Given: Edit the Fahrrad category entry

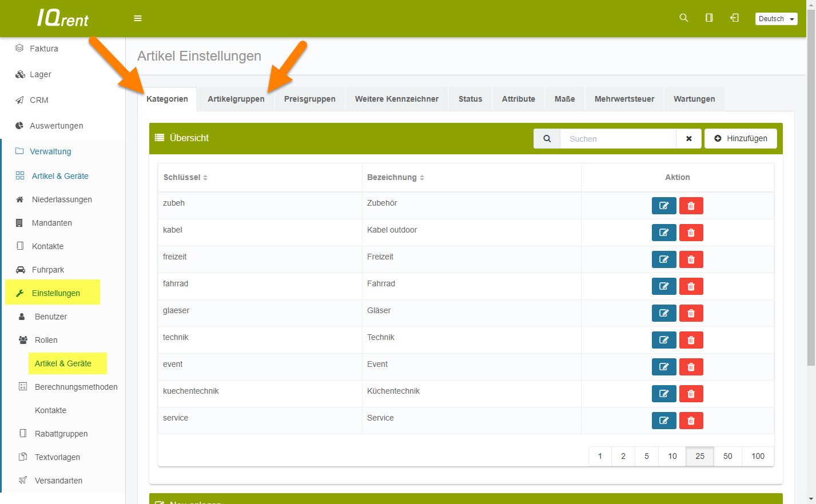Looking at the screenshot, I should pos(663,286).
